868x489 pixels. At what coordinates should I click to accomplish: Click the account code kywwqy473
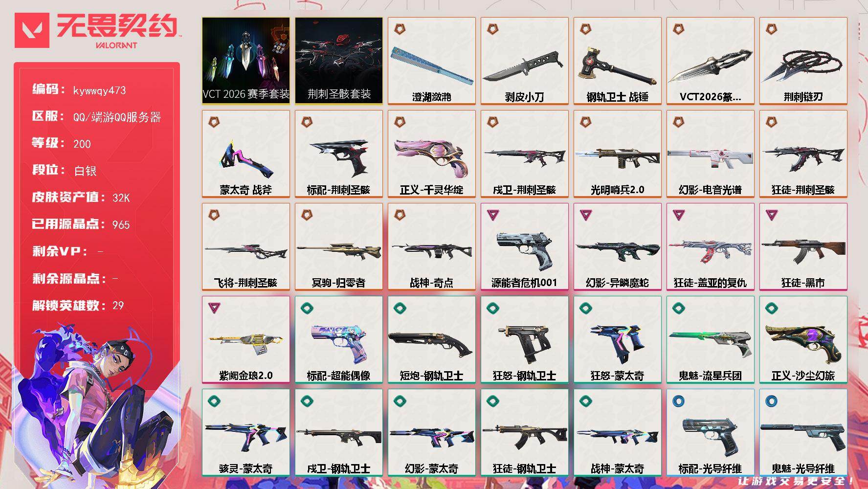99,90
